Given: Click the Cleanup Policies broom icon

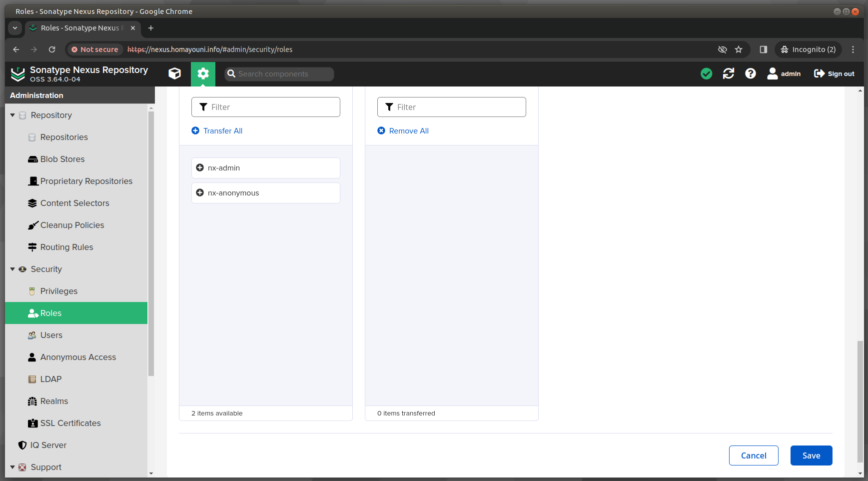Looking at the screenshot, I should (x=33, y=225).
